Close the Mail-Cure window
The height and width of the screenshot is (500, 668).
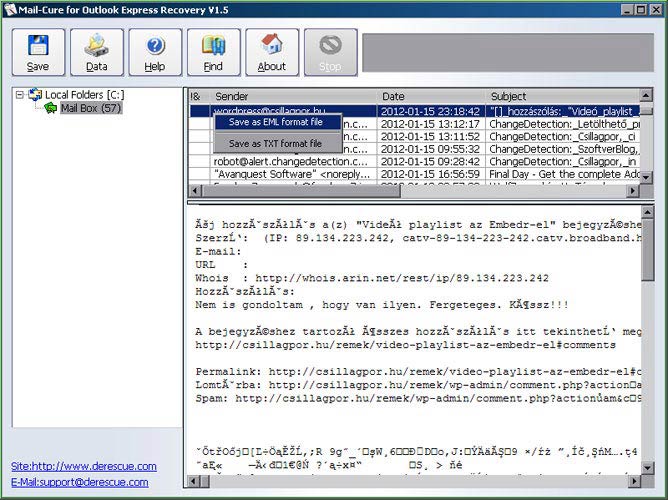pyautogui.click(x=655, y=9)
